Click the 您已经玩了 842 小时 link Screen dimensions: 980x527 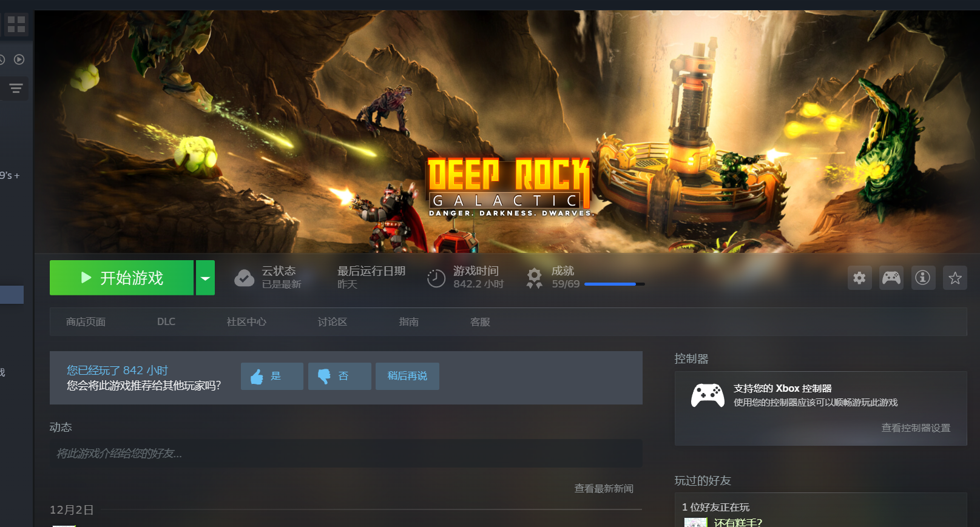pos(117,370)
